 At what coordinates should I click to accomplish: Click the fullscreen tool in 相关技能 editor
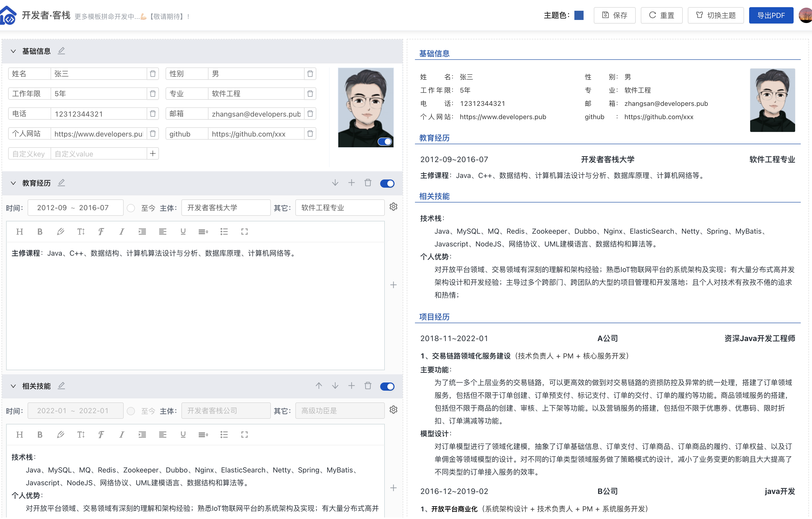[245, 435]
